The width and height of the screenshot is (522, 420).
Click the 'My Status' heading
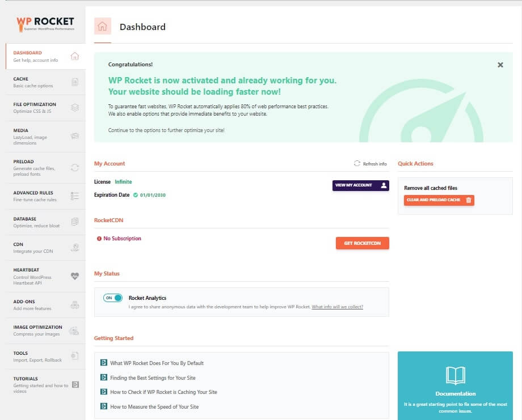click(x=107, y=273)
